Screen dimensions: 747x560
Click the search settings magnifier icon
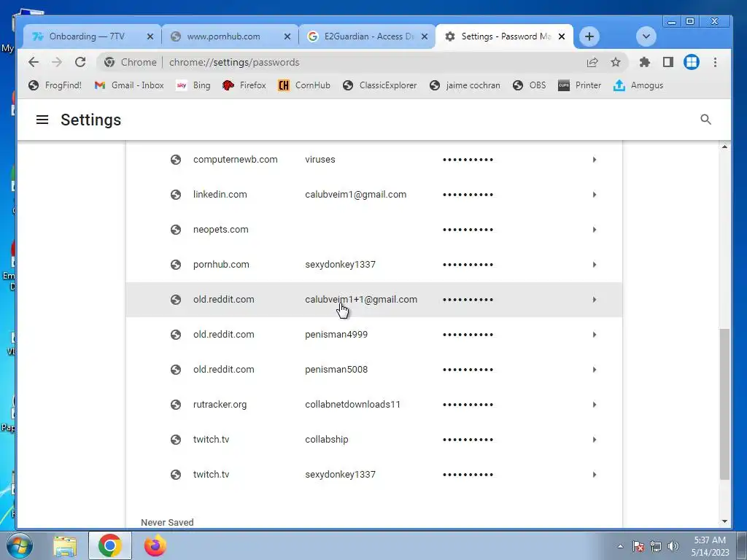click(x=705, y=120)
